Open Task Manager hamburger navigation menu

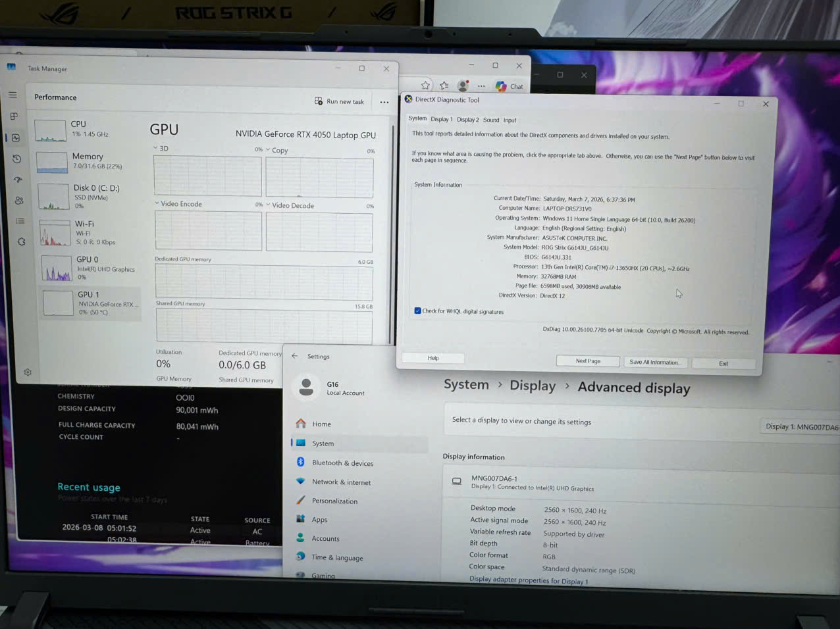click(x=13, y=95)
